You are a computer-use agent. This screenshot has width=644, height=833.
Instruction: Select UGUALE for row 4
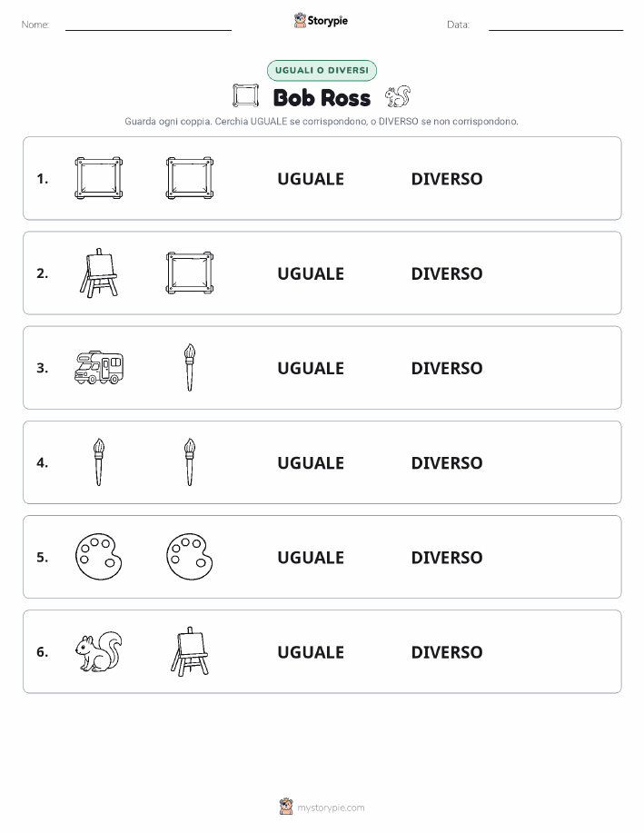point(311,462)
